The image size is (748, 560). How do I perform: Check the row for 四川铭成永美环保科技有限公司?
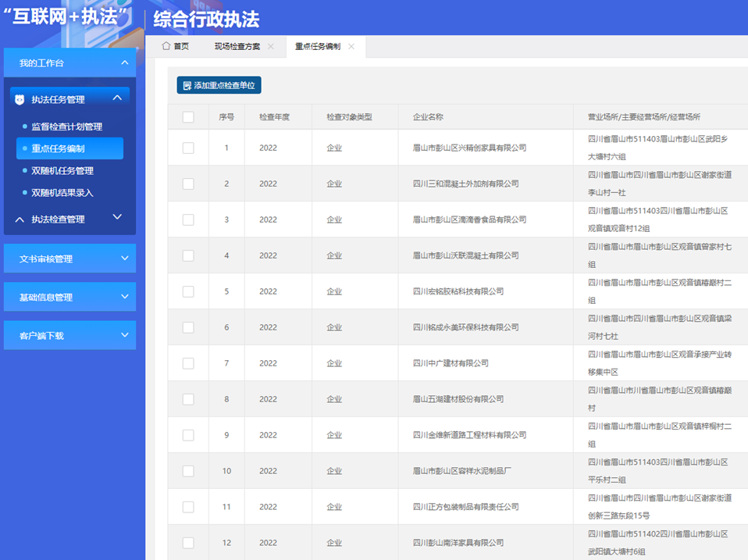[188, 327]
